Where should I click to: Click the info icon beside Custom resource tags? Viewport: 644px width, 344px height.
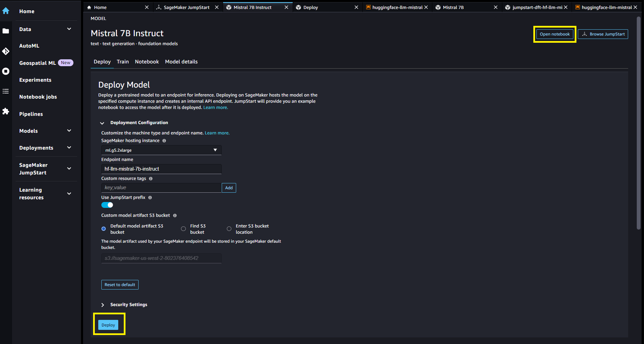(151, 179)
